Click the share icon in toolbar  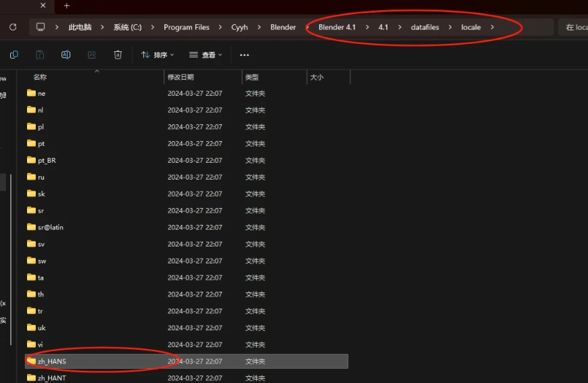[x=92, y=55]
